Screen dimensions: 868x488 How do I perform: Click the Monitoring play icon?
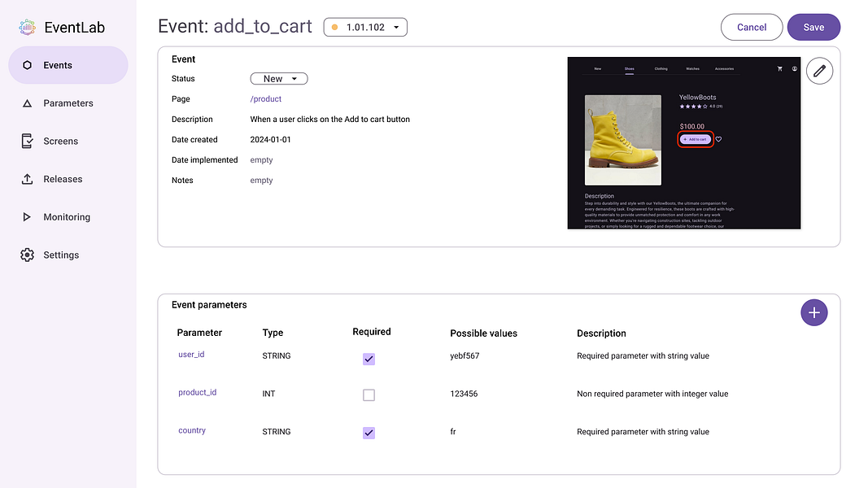28,217
